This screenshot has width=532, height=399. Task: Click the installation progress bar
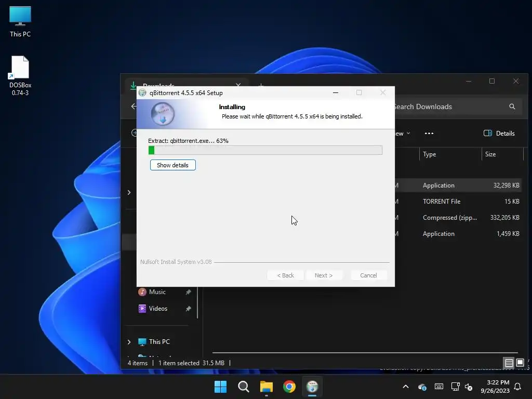(265, 150)
